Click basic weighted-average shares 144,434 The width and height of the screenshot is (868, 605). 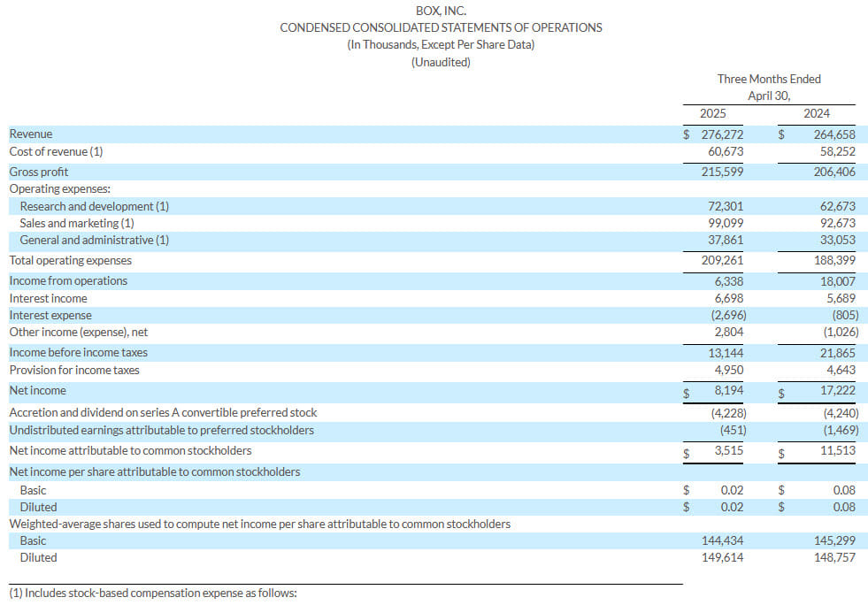[722, 540]
